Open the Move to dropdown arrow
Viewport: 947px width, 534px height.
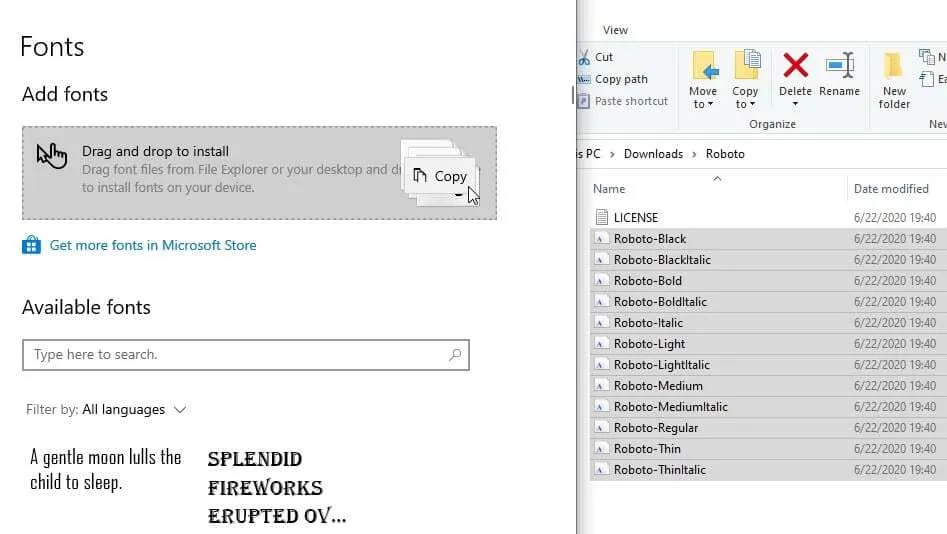tap(710, 104)
